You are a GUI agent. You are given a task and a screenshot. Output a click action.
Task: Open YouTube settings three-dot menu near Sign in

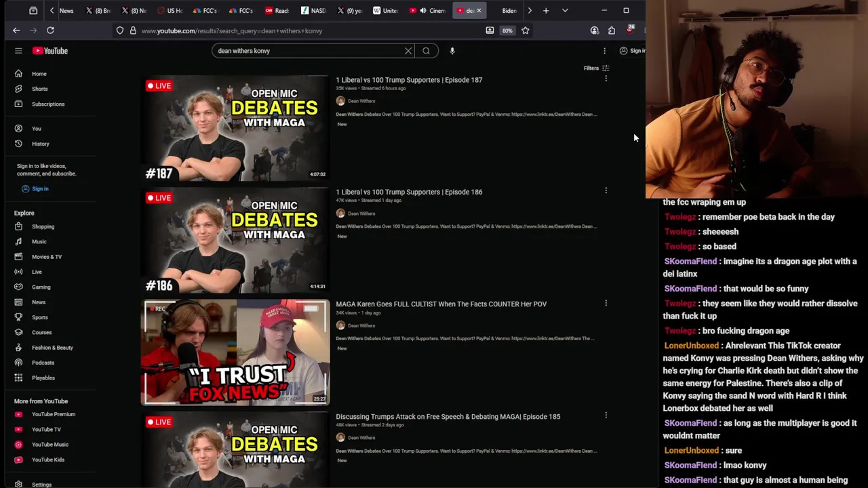[604, 51]
